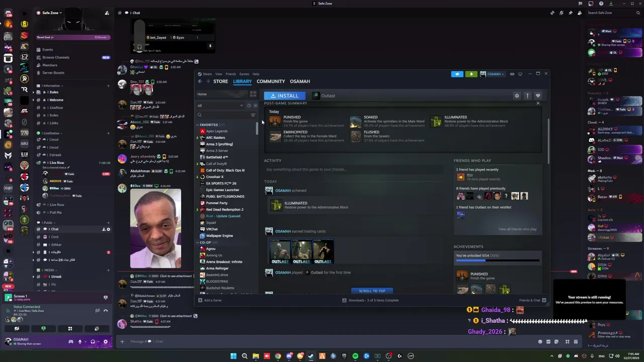Toggle Discord member list icon
The image size is (644, 362).
580,13
